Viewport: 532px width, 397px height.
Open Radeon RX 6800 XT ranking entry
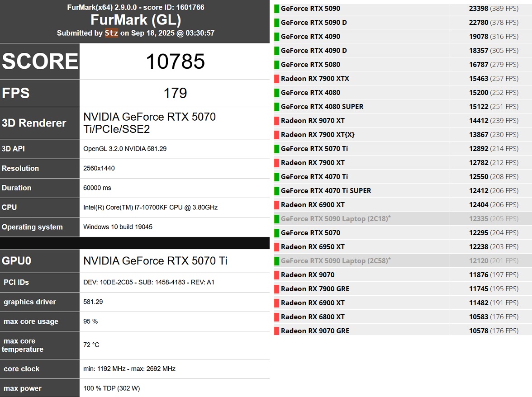click(313, 317)
